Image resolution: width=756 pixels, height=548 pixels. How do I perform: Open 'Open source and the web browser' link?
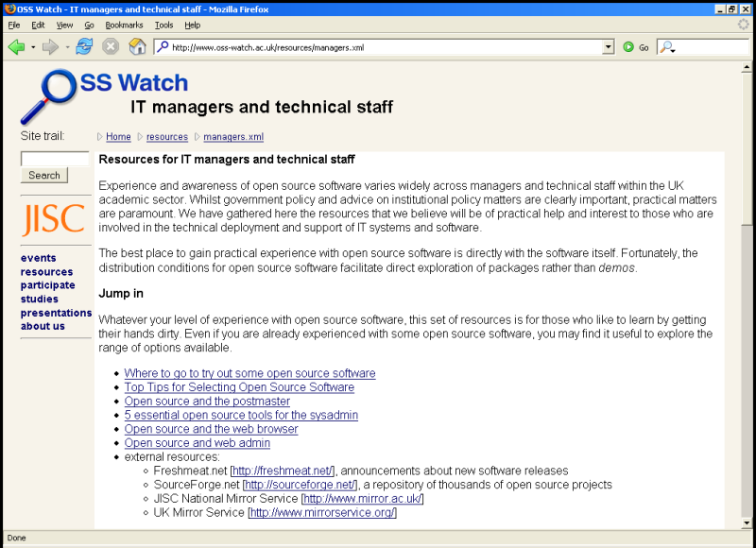coord(211,429)
